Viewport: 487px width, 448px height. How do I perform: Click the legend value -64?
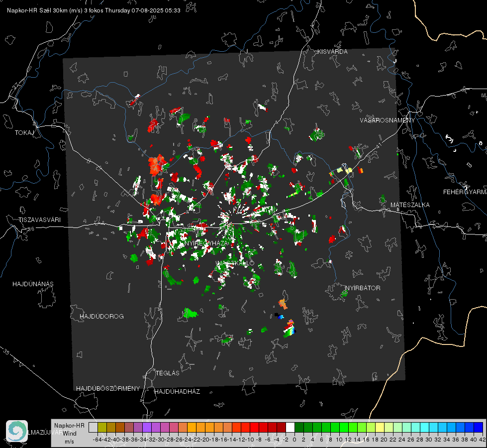pos(97,440)
